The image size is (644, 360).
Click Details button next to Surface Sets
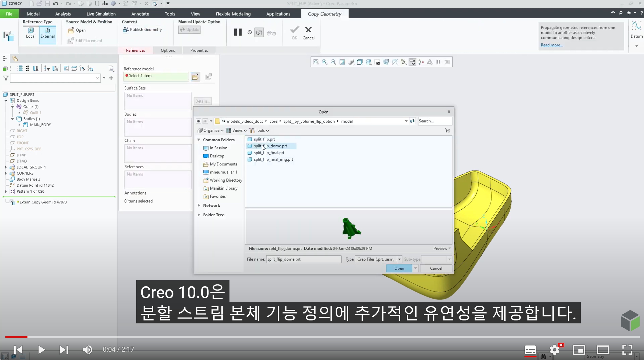coord(203,101)
